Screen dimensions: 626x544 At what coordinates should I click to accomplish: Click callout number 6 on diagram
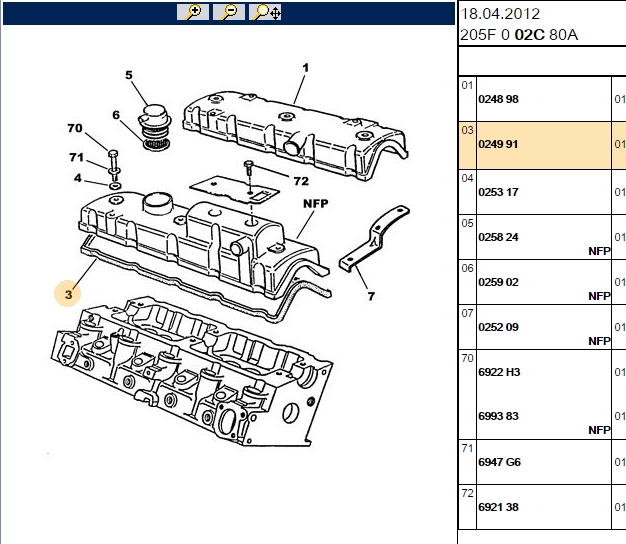(116, 115)
